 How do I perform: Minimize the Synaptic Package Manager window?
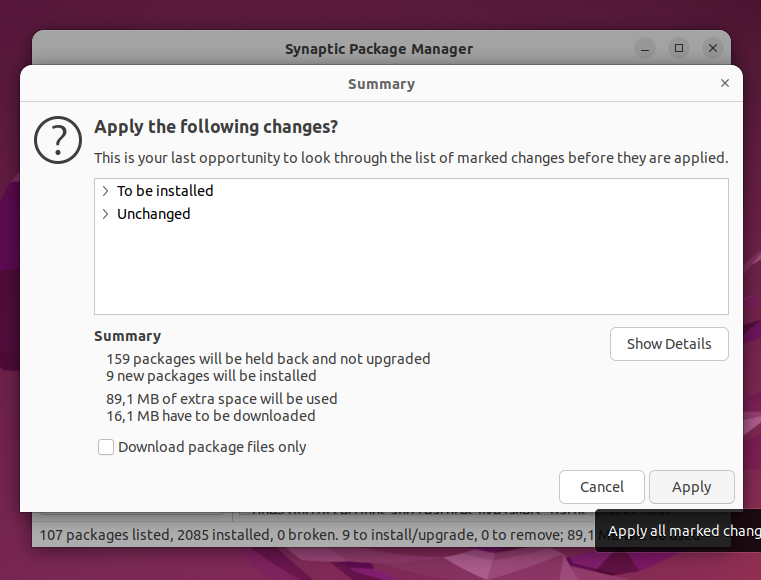[x=645, y=49]
